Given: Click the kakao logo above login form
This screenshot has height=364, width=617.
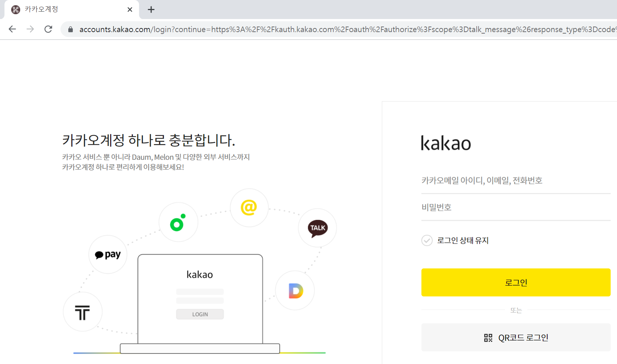Looking at the screenshot, I should tap(446, 143).
